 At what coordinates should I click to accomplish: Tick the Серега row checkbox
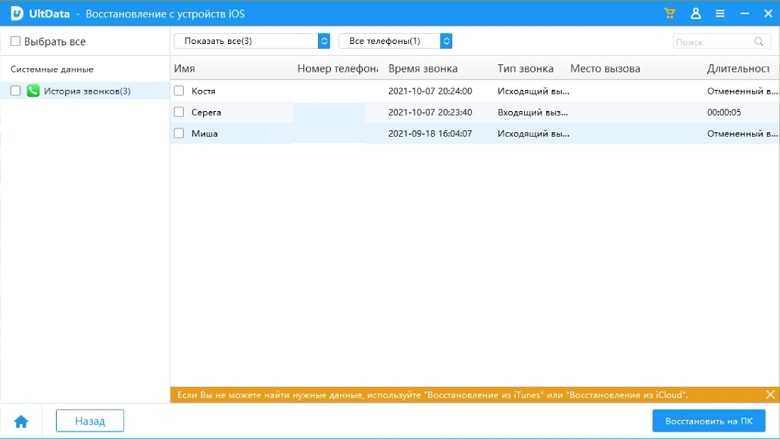179,112
